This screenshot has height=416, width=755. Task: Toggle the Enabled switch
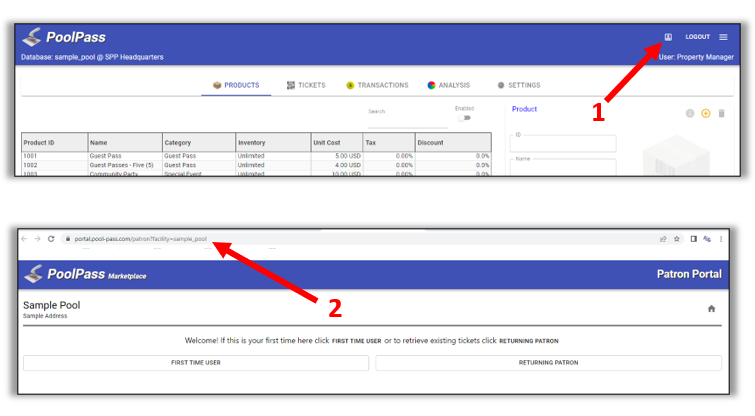click(464, 118)
